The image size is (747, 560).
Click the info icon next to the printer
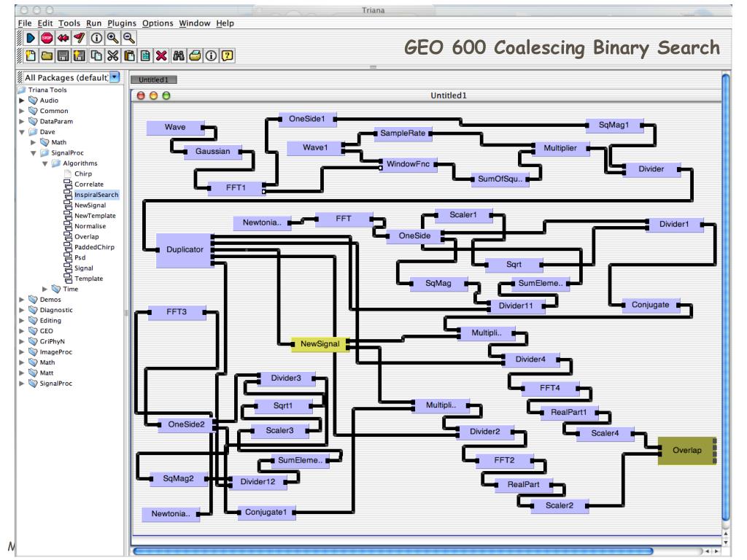tap(211, 55)
